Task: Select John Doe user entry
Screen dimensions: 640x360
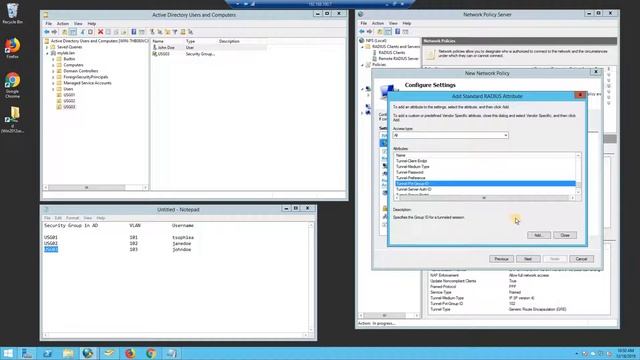Action: click(x=166, y=48)
